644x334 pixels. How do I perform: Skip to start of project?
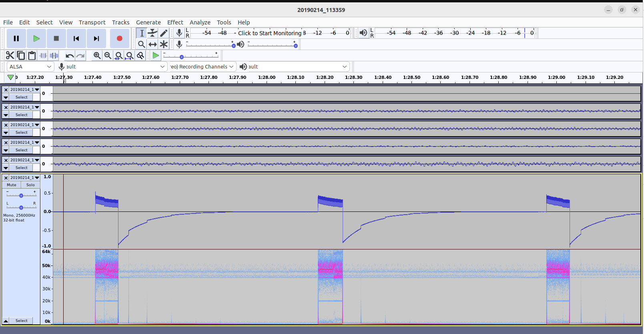point(76,38)
